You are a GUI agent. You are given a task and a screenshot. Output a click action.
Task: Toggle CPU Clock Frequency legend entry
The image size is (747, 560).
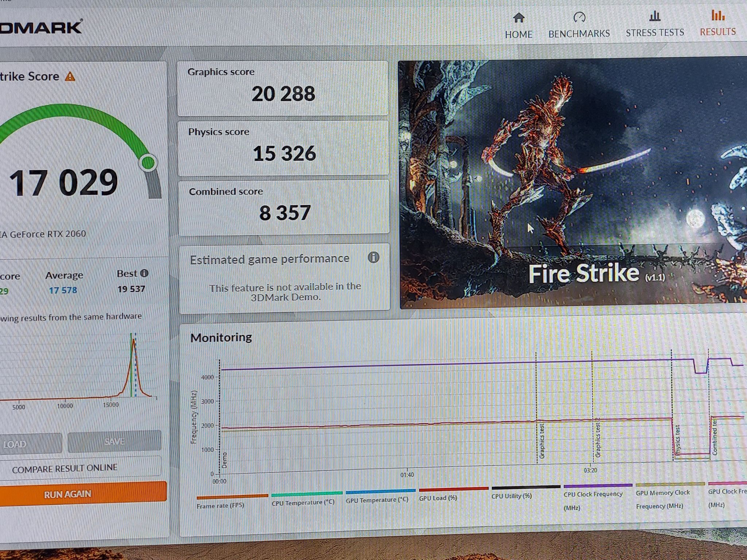(x=597, y=497)
